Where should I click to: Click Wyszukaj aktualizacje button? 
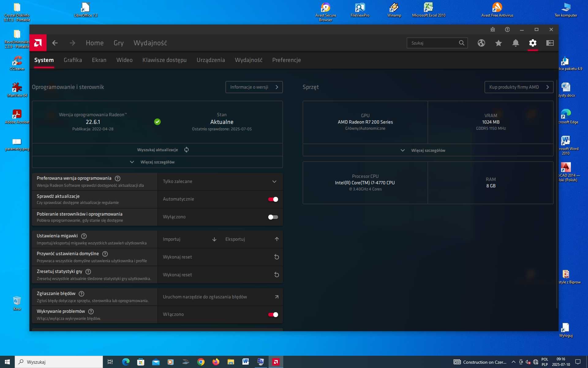coord(157,150)
